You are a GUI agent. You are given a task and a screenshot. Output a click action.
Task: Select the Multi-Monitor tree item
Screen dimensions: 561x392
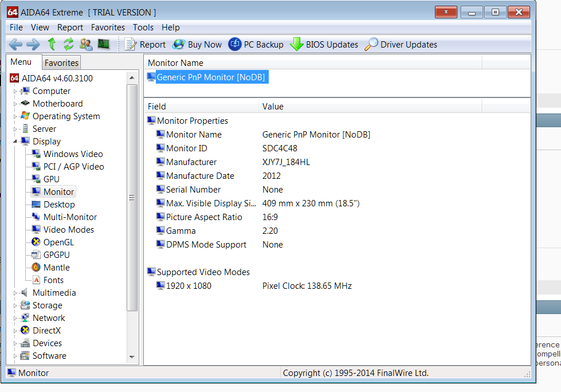click(x=70, y=217)
